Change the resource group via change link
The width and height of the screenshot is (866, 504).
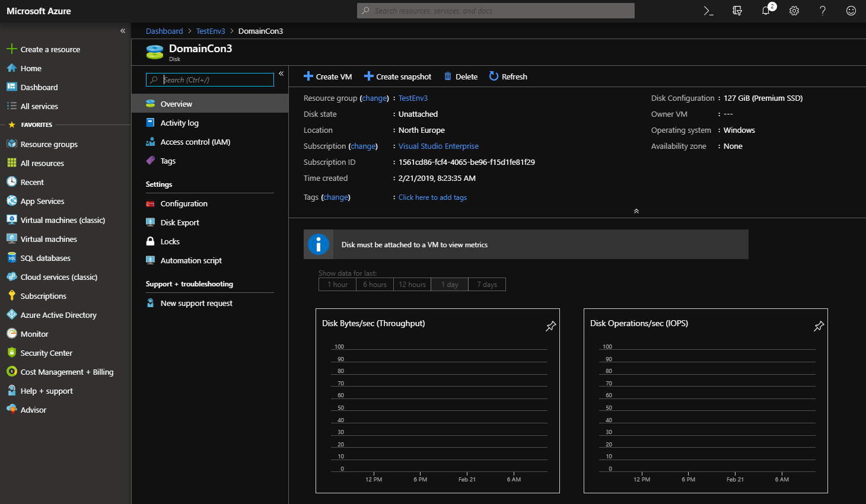pos(374,98)
